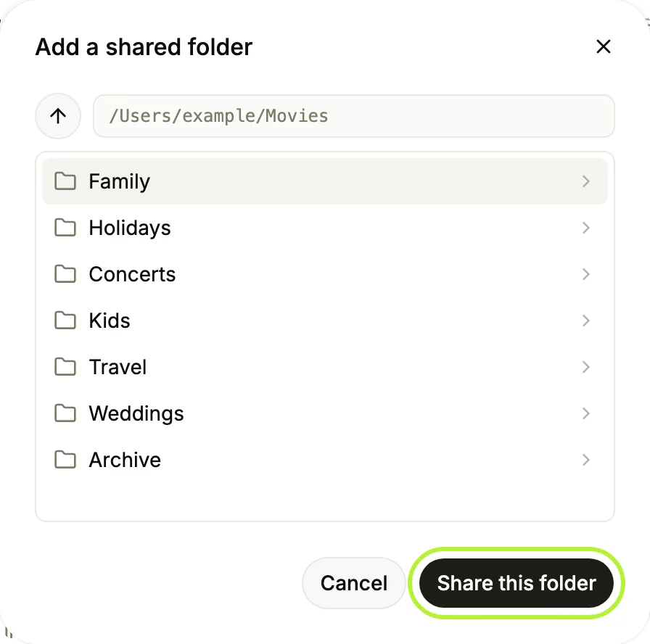The height and width of the screenshot is (644, 650).
Task: Cancel adding a shared folder
Action: (x=353, y=583)
